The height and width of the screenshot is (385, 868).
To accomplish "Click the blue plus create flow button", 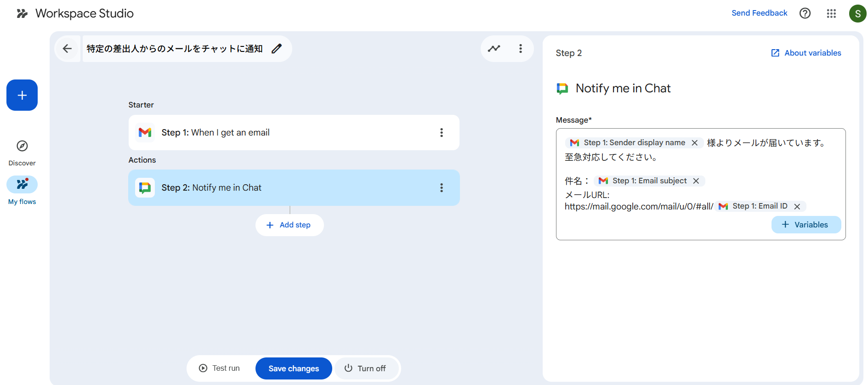I will [x=22, y=95].
